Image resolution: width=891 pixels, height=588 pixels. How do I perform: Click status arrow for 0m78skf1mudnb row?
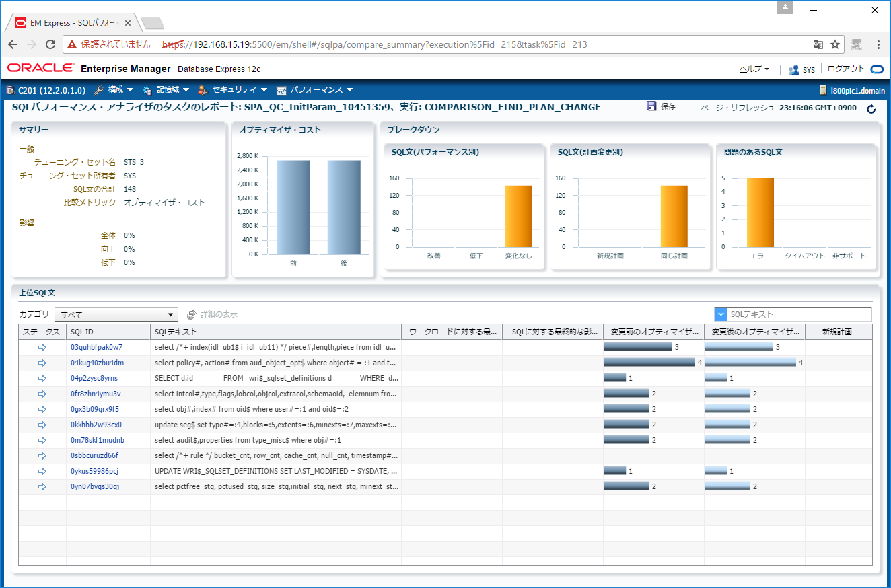point(42,440)
